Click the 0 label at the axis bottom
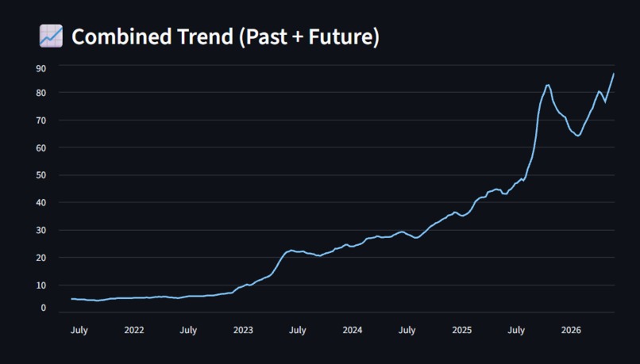640x364 pixels. click(x=43, y=308)
